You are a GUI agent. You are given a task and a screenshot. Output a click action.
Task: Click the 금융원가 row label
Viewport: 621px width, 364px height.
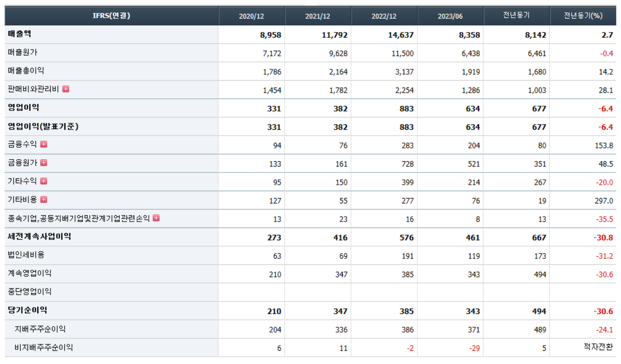[x=23, y=163]
